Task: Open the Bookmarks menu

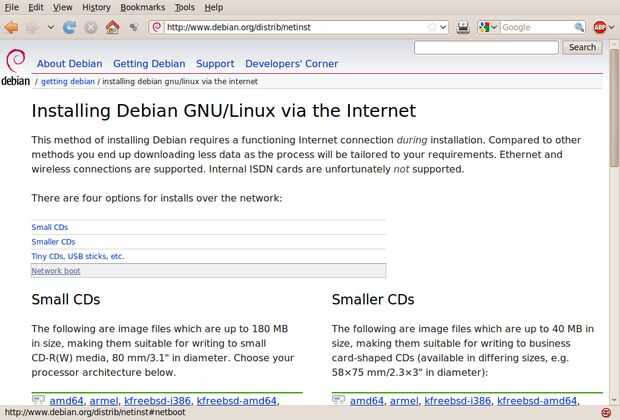Action: click(142, 7)
